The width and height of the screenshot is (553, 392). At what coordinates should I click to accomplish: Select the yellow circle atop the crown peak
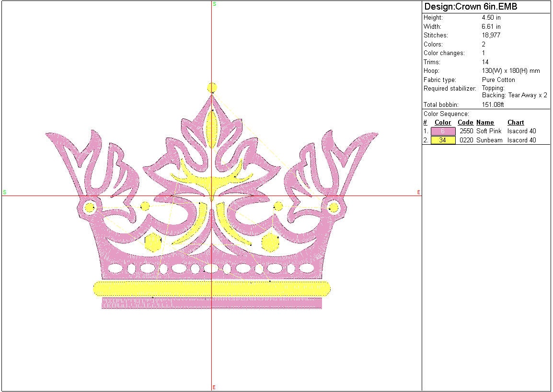pyautogui.click(x=212, y=87)
